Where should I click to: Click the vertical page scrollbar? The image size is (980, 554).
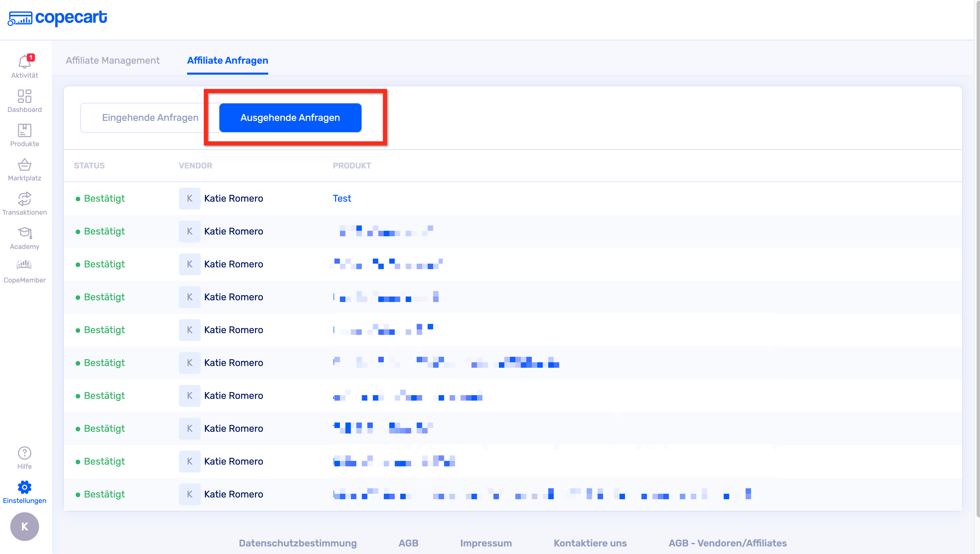pos(977,259)
